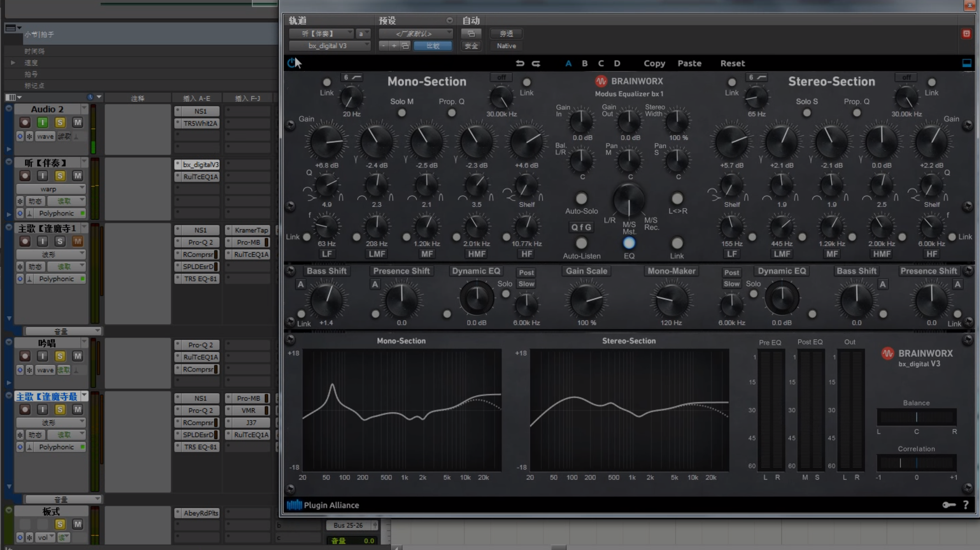
Task: Select settings slot D
Action: [617, 63]
